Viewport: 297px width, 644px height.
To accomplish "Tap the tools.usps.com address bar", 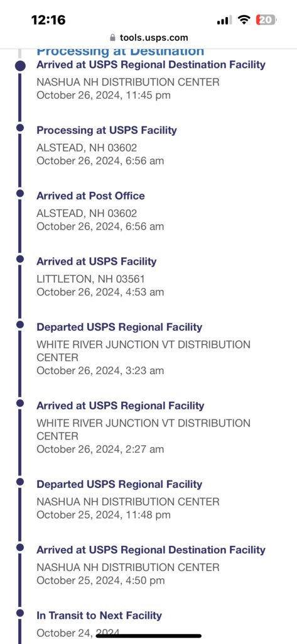I will coord(148,38).
